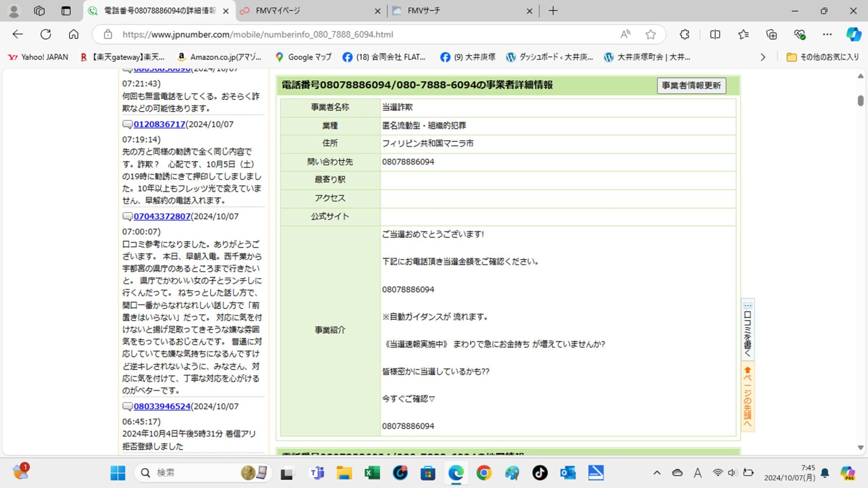The width and height of the screenshot is (868, 488).
Task: Open TikTok from the taskbar
Action: 540,473
